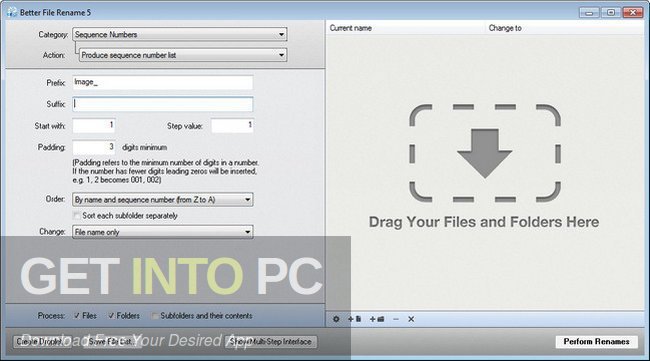
Task: Click the Perform Renames button
Action: (596, 342)
